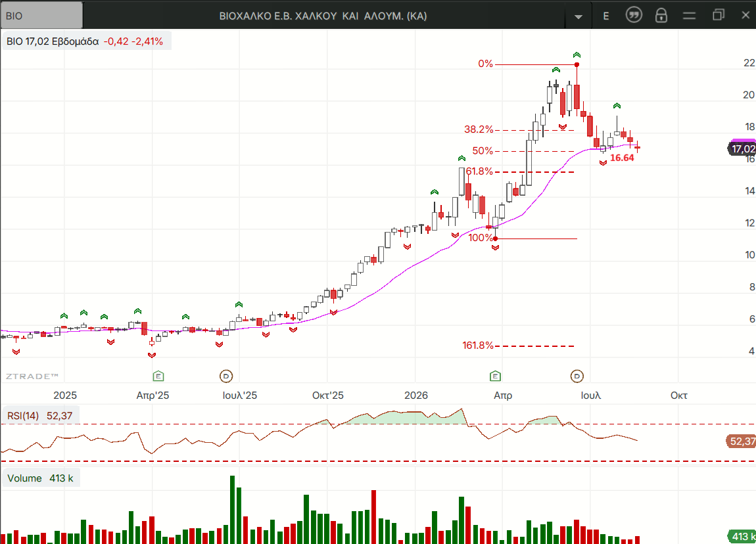The height and width of the screenshot is (544, 756).
Task: Open the two-line menu icon
Action: pyautogui.click(x=690, y=16)
